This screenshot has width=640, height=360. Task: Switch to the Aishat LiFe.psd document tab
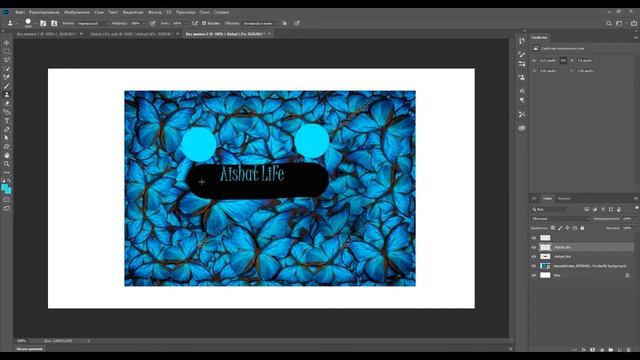131,34
